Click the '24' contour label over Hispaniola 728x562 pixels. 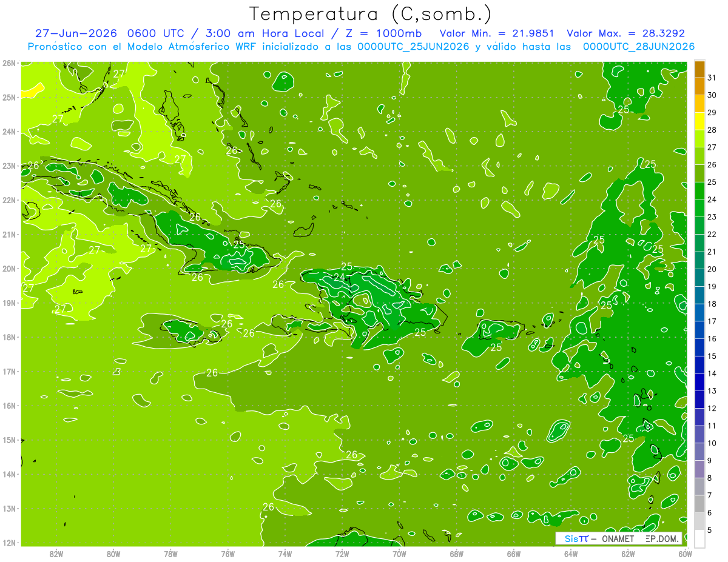[x=340, y=277]
